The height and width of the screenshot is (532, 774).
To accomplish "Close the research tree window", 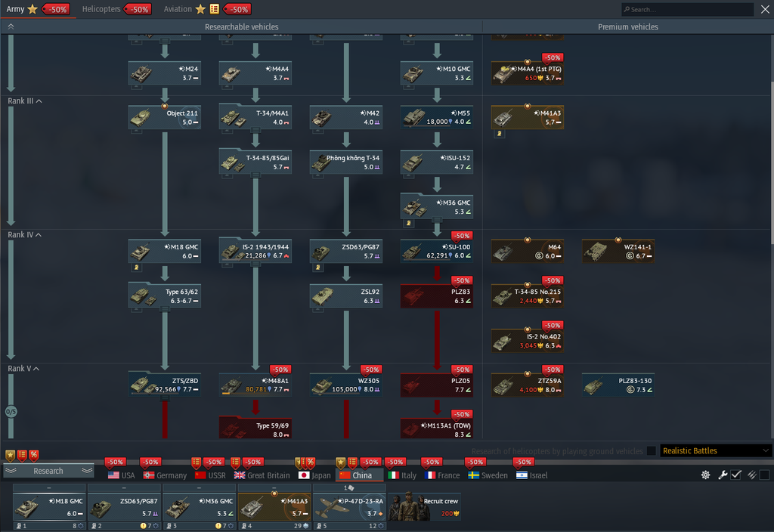I will tap(765, 9).
